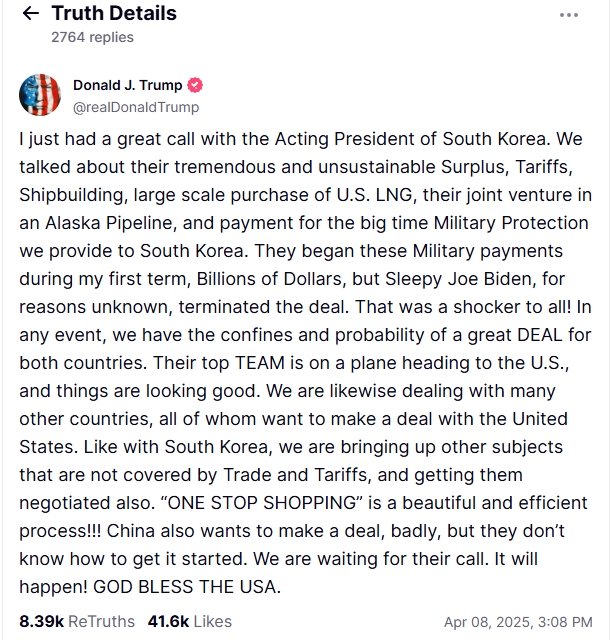Open the Donald J. Trump display name
611x640 pixels.
click(x=129, y=85)
